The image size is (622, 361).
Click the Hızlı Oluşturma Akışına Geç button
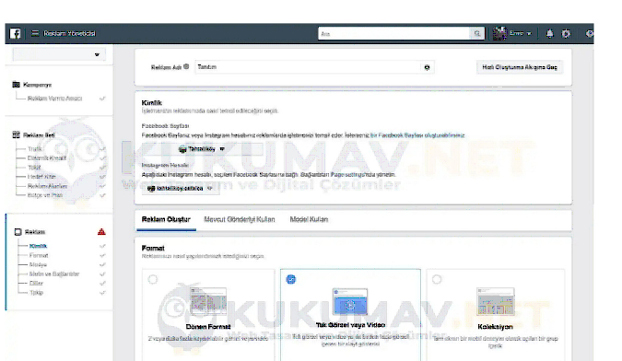(520, 67)
